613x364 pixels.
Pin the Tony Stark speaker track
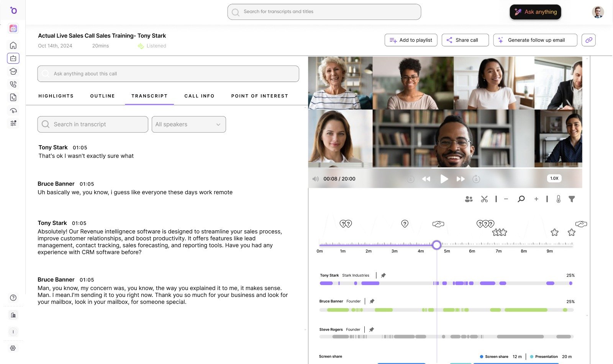(x=383, y=275)
